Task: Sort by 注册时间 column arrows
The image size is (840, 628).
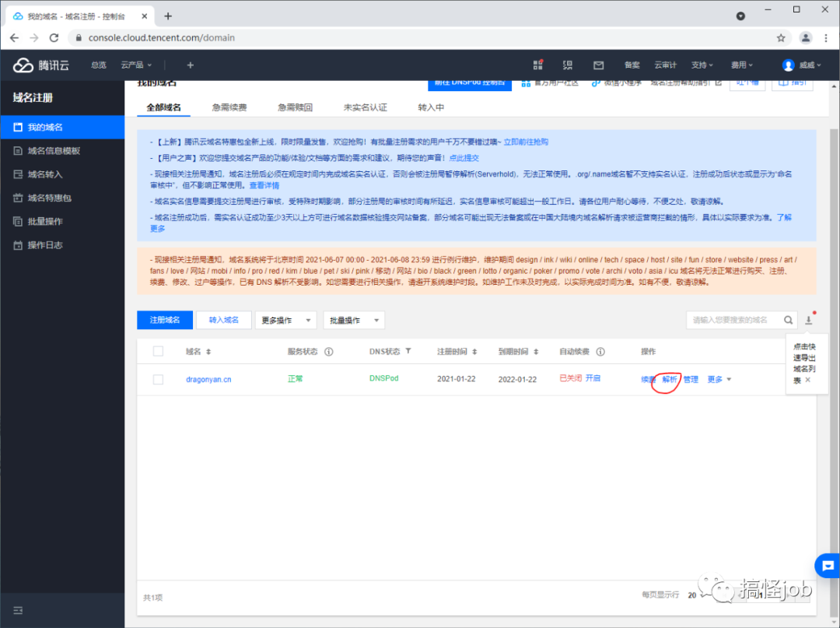Action: click(474, 352)
